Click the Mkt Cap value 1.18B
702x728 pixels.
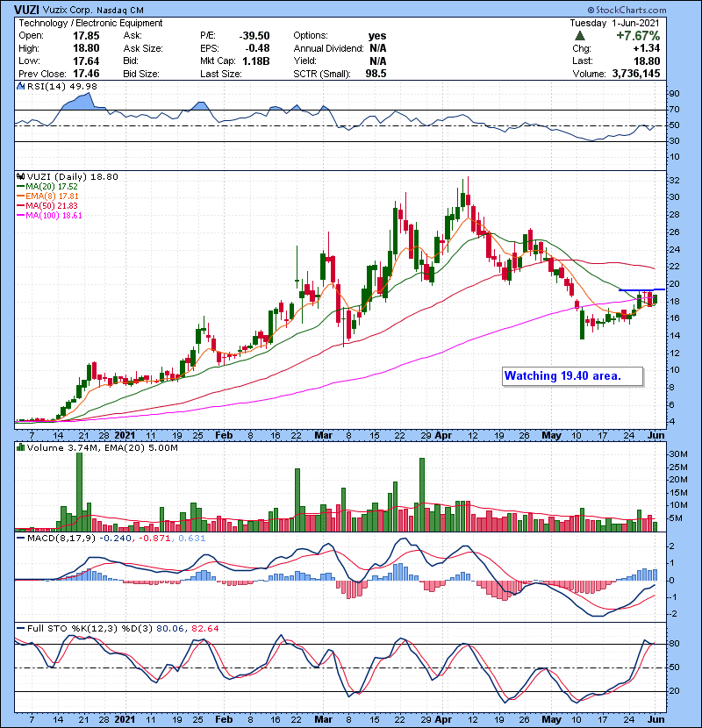pos(256,61)
